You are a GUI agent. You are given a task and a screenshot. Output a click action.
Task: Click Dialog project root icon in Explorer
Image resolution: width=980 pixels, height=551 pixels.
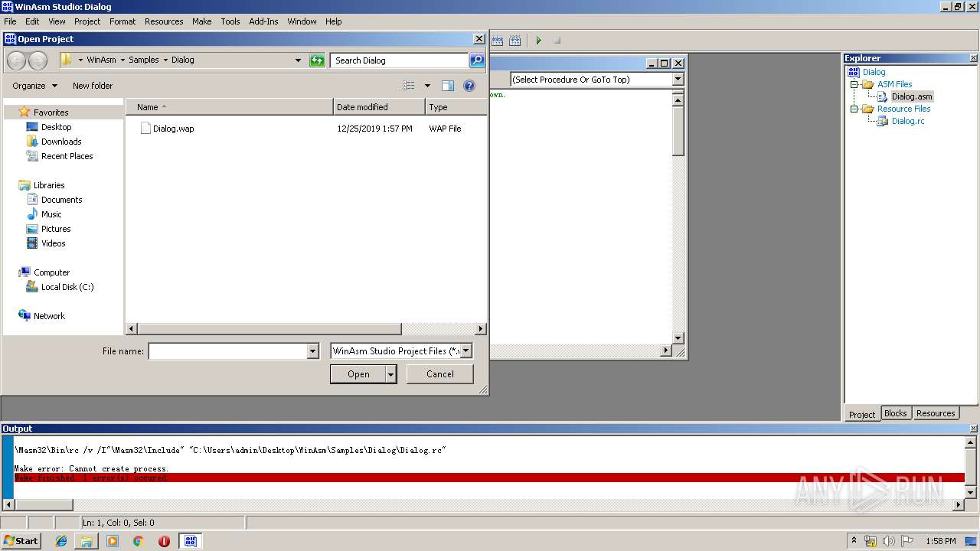pos(854,72)
